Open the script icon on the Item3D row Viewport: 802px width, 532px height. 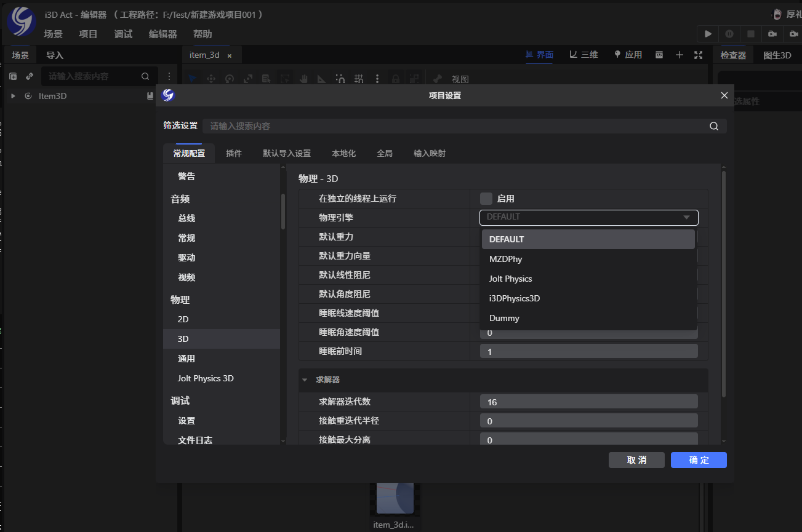(150, 96)
